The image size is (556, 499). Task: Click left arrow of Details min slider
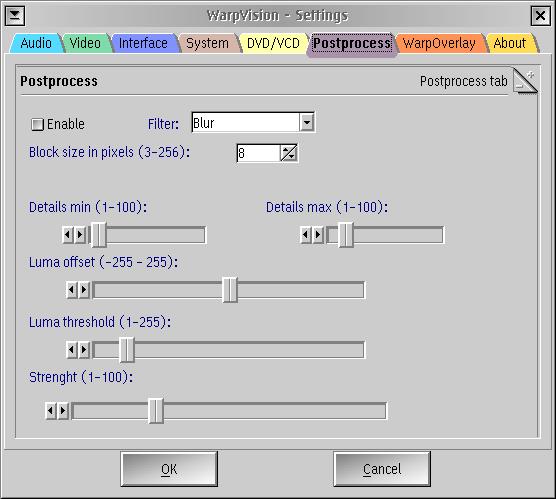[x=68, y=235]
